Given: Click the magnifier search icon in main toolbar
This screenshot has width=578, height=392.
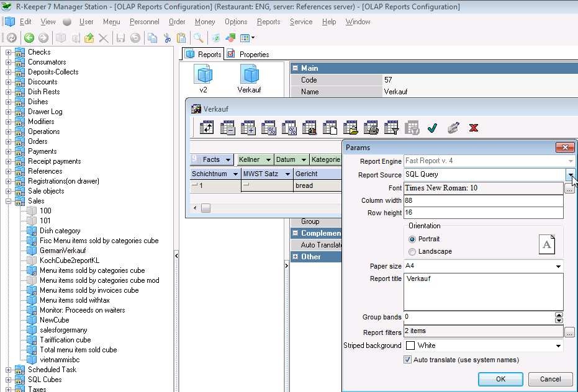Looking at the screenshot, I should pyautogui.click(x=198, y=38).
